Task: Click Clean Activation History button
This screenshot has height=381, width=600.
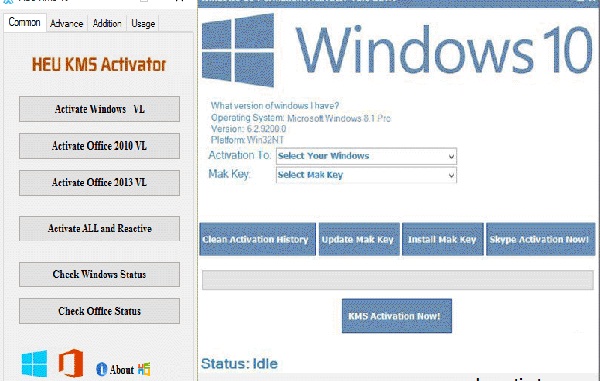Action: tap(258, 239)
